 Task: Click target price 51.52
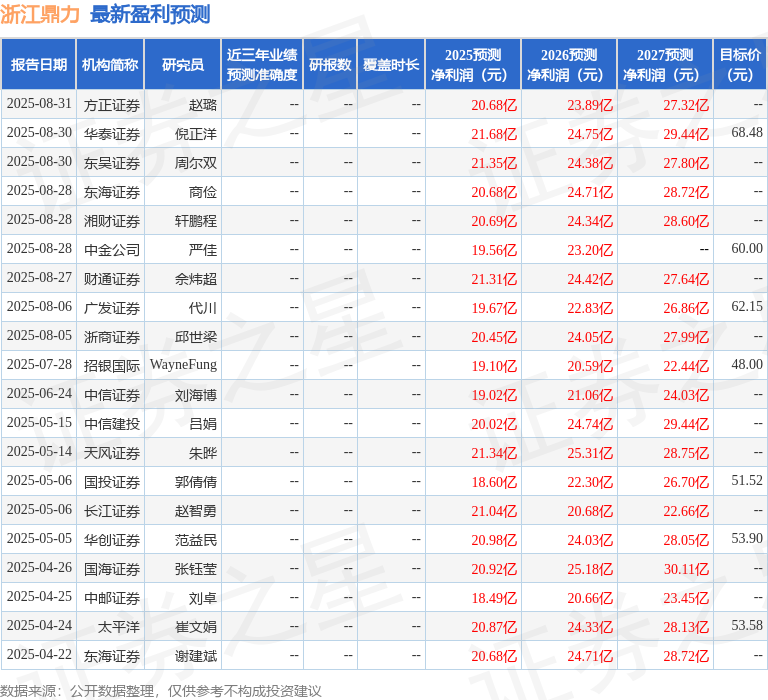click(747, 481)
